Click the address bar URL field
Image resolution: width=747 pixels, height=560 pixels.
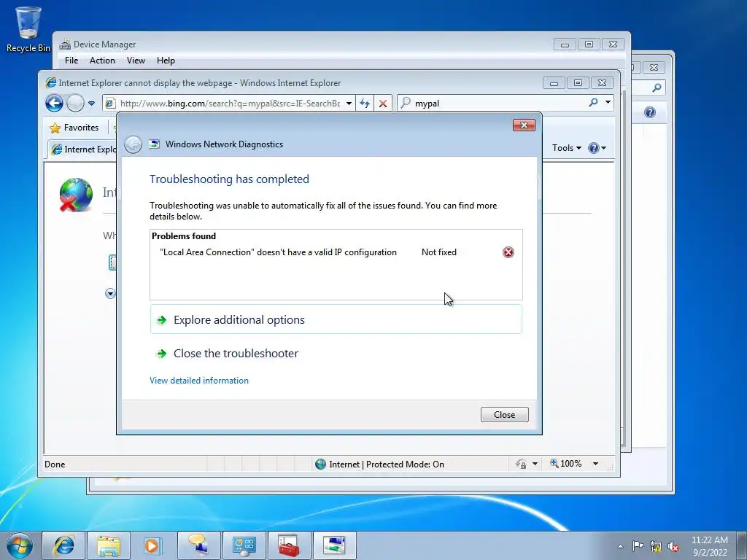(x=230, y=104)
